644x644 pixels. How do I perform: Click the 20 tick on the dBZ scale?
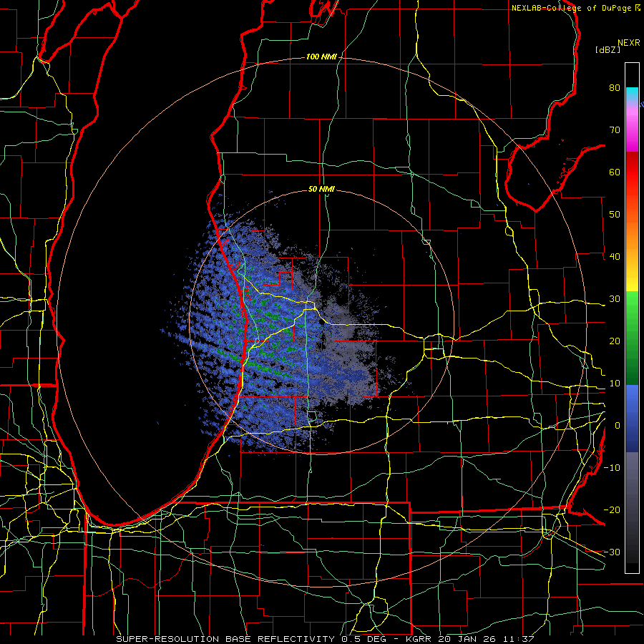pos(615,342)
